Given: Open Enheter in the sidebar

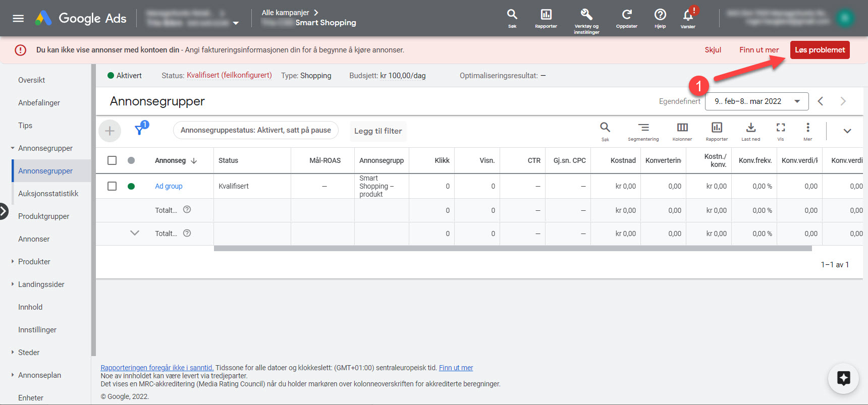Looking at the screenshot, I should pyautogui.click(x=31, y=398).
